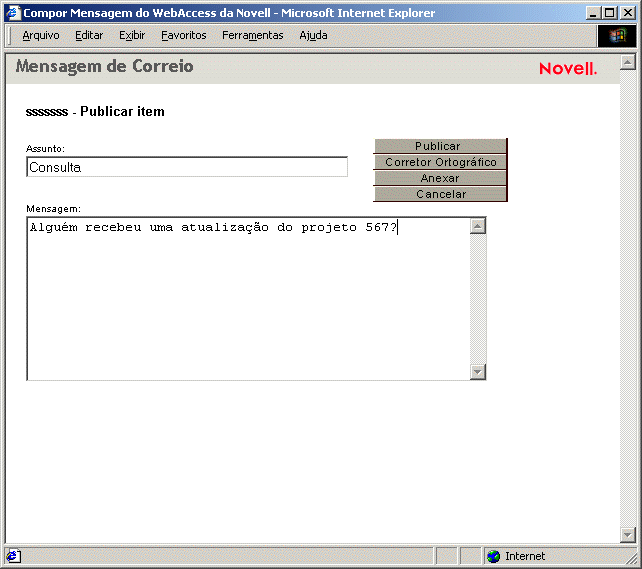The image size is (642, 569).
Task: Click the 'Mensagem:' label
Action: [54, 209]
